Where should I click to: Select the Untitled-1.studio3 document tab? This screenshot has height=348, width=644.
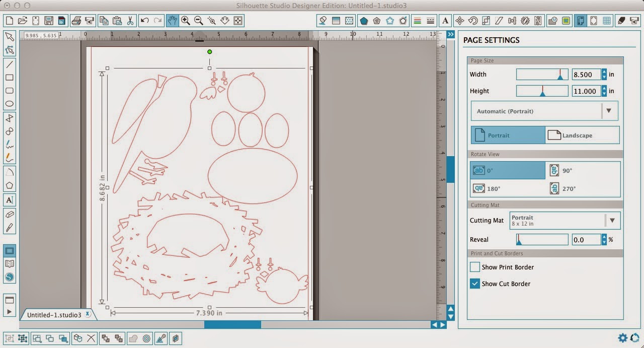click(x=53, y=314)
